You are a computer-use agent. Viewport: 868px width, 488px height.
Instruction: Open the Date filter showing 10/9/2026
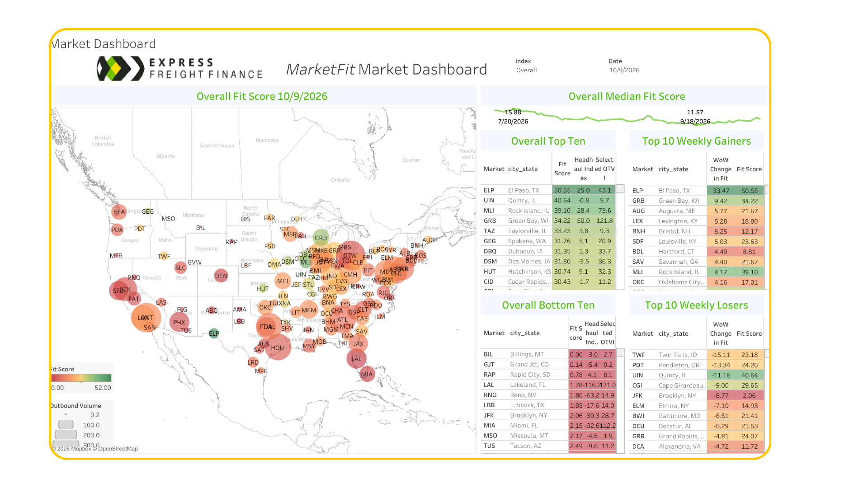pos(624,70)
